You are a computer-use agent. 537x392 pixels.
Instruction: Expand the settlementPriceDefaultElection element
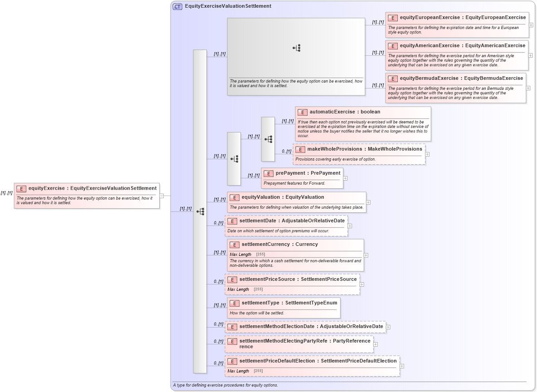point(402,366)
